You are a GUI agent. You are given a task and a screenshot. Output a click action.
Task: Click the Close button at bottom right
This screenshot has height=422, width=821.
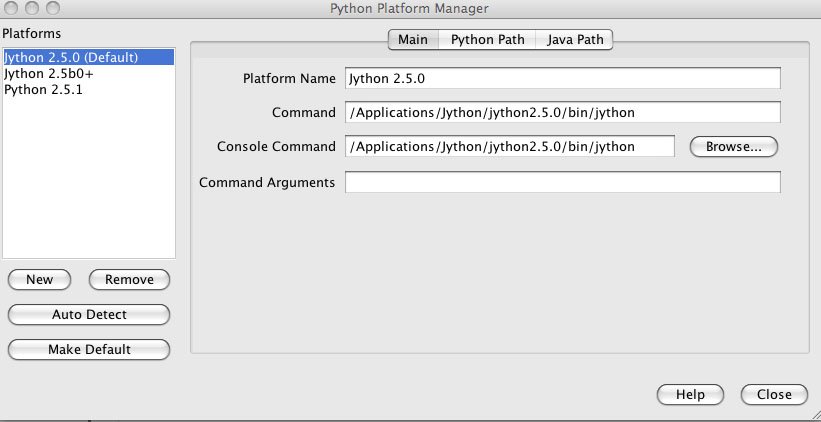(x=774, y=395)
